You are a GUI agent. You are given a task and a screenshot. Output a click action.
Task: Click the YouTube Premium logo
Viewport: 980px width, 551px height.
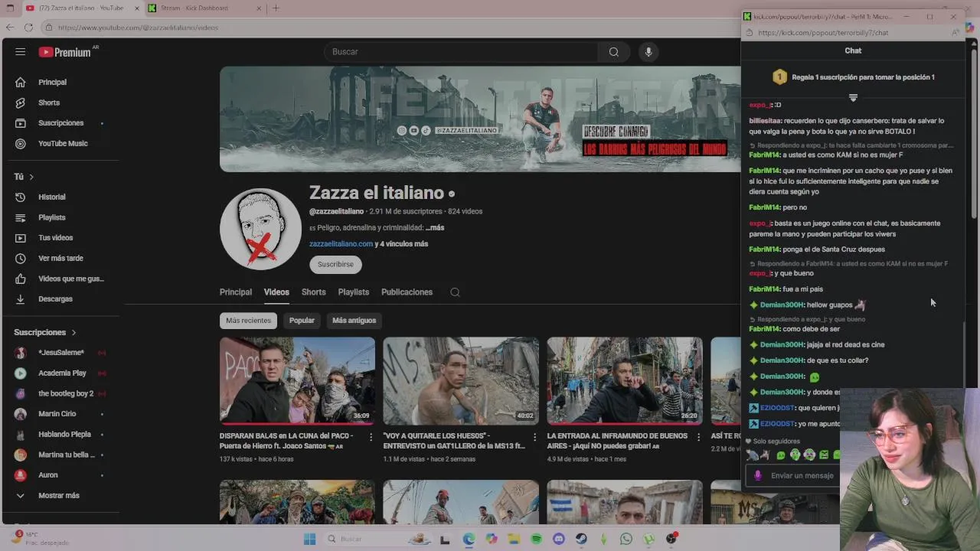(x=65, y=52)
